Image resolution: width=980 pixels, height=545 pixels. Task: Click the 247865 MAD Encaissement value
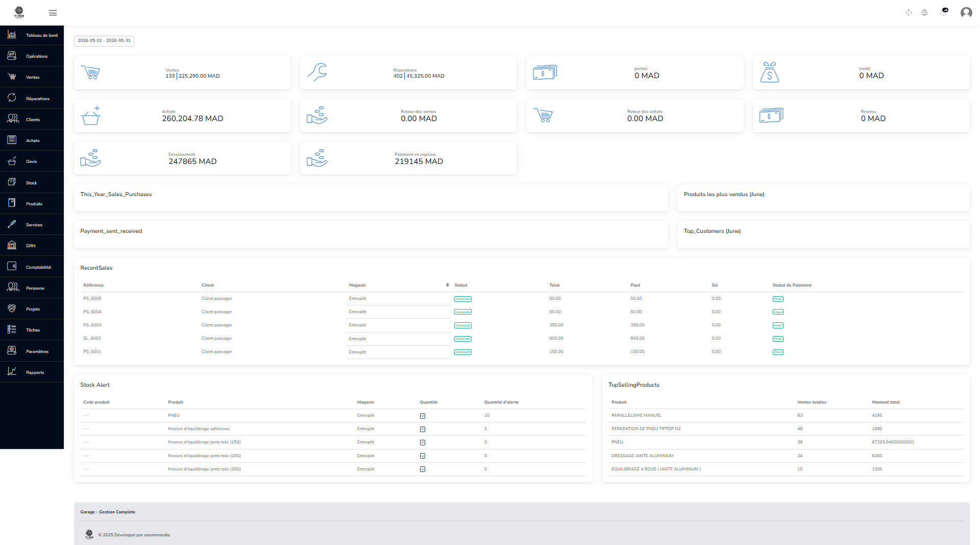click(192, 161)
